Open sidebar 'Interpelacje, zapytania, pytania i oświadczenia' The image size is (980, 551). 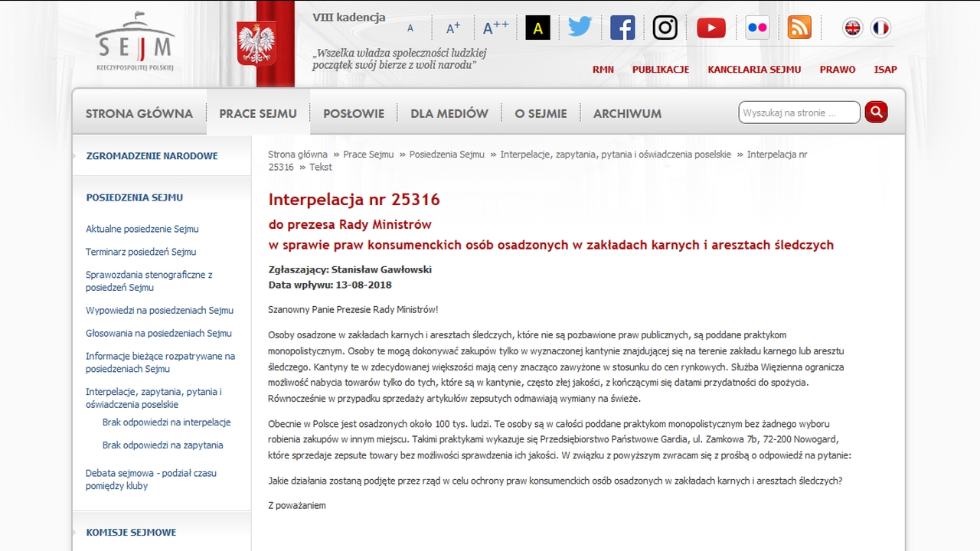pos(154,398)
